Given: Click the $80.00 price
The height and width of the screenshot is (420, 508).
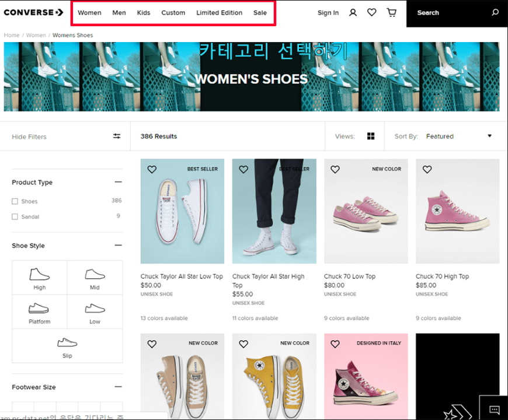Looking at the screenshot, I should 334,285.
